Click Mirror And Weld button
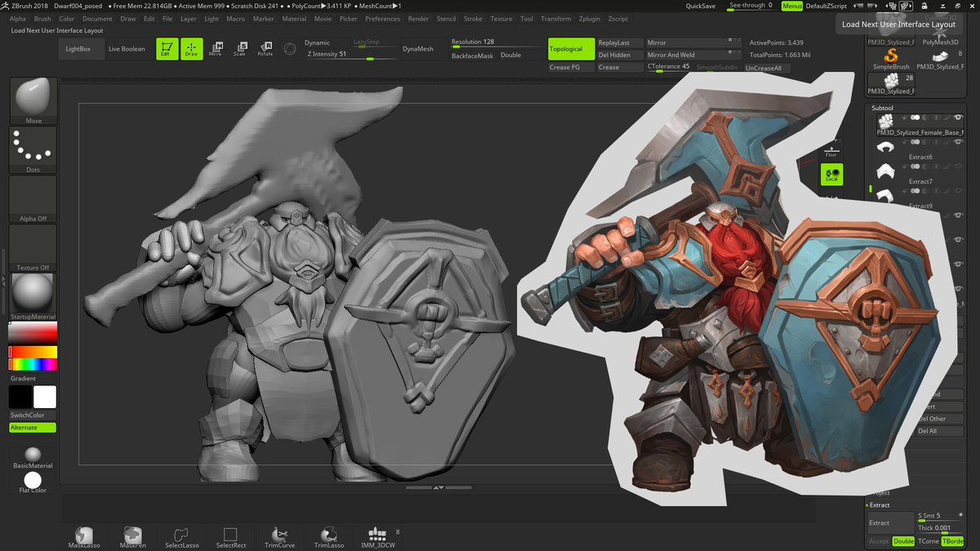The width and height of the screenshot is (980, 551). [x=694, y=55]
